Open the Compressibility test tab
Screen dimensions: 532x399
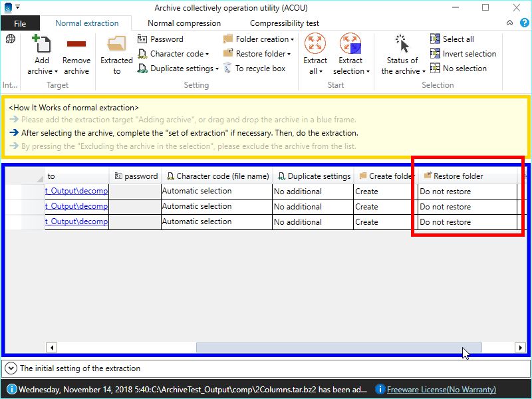[285, 23]
